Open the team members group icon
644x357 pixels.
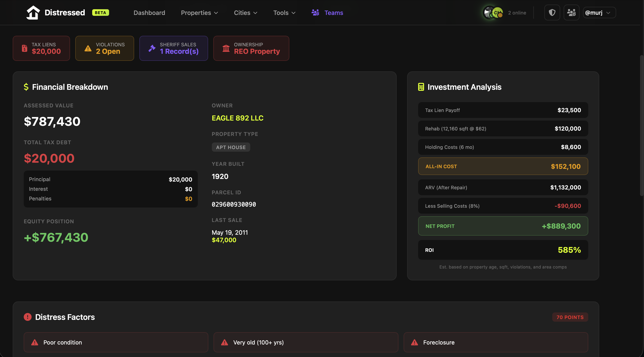point(571,13)
